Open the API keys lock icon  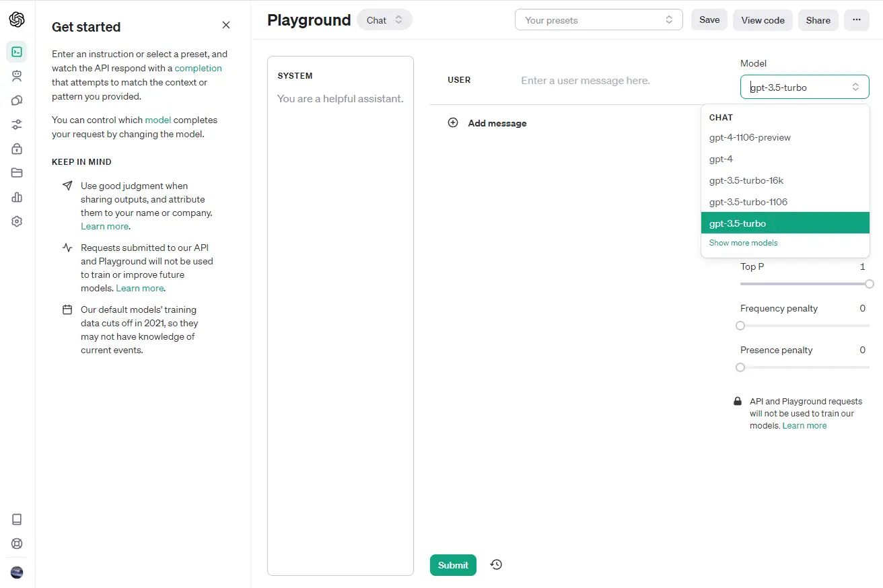click(17, 149)
